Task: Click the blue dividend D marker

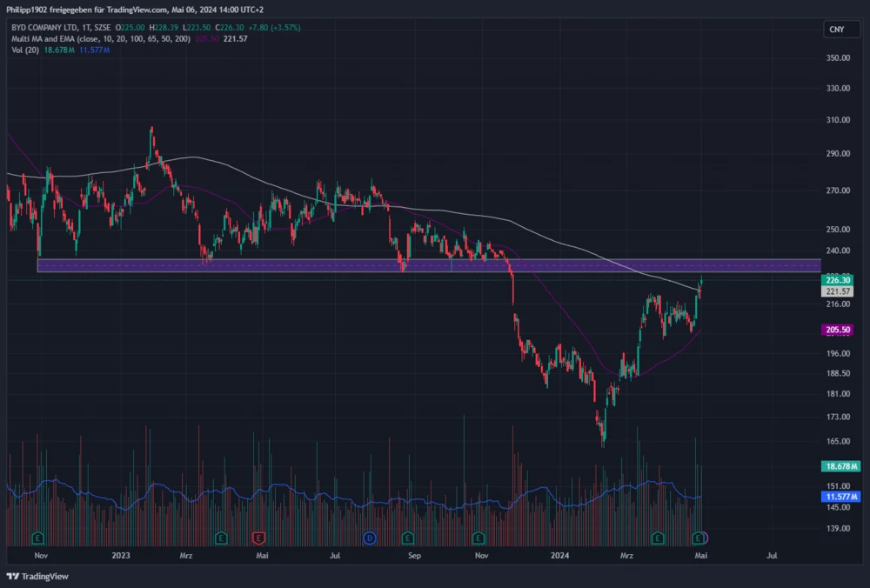Action: point(369,538)
